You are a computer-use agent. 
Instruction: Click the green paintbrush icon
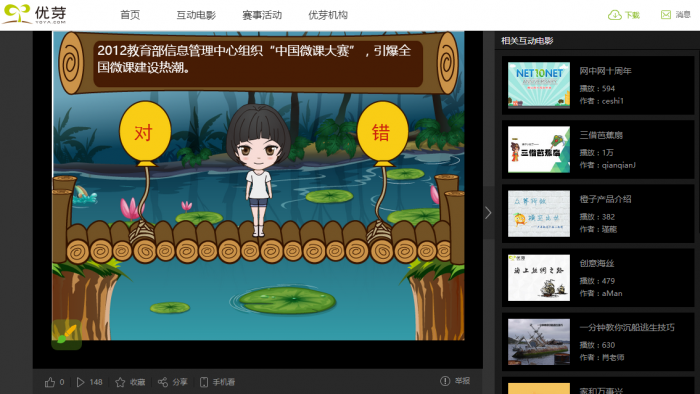tap(67, 334)
